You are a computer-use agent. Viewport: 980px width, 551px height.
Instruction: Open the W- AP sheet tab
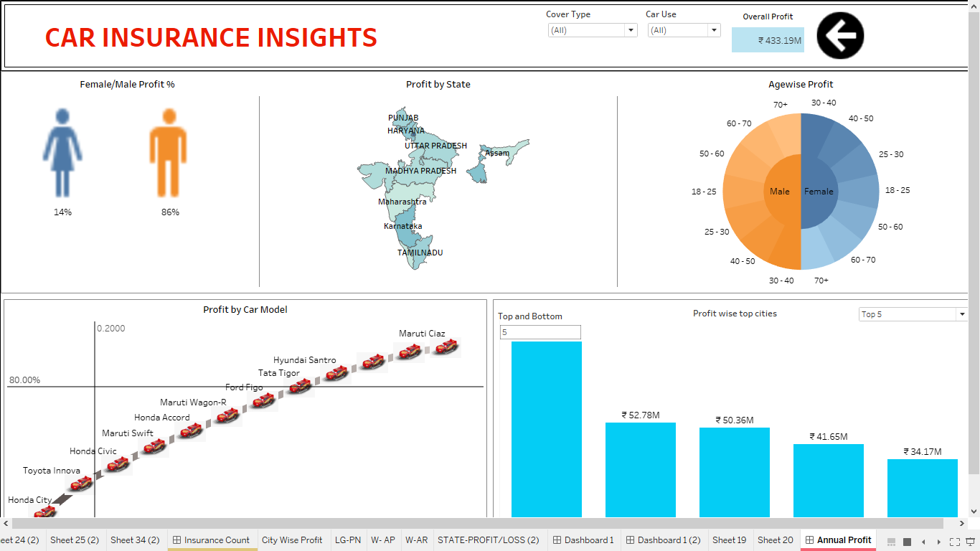382,540
